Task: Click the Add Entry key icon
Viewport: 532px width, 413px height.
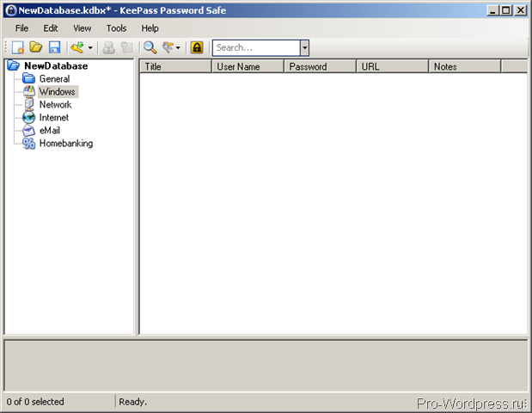Action: click(77, 47)
